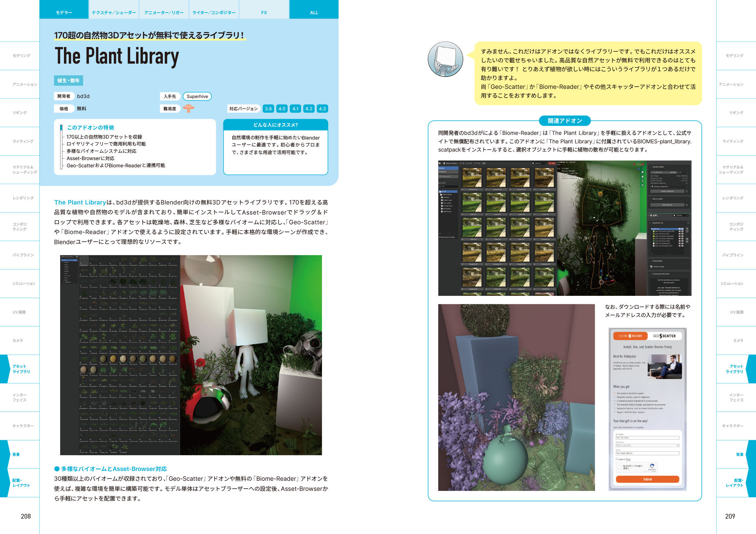Open the インターフェイス menu in Biome-Reader
This screenshot has width=756, height=534.
[466, 163]
